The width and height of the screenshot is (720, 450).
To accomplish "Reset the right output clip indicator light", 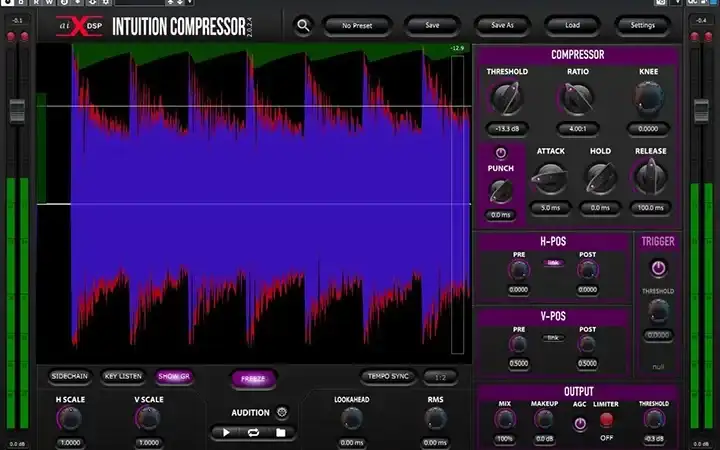I will [708, 36].
